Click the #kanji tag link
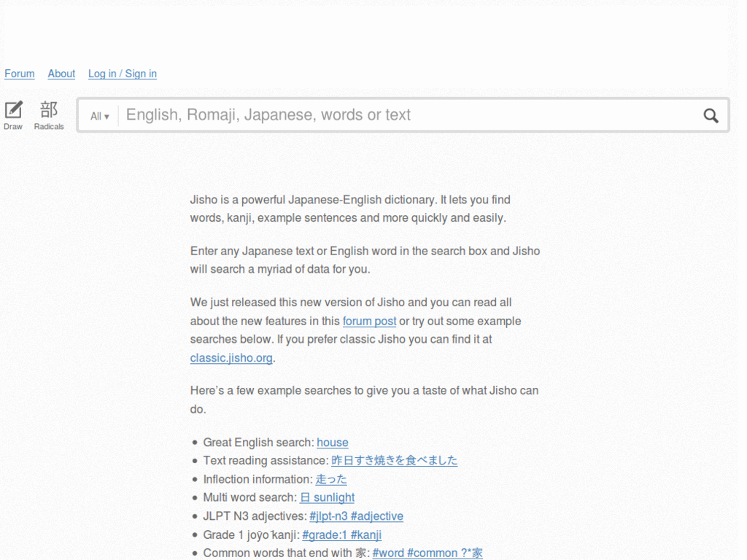Image resolution: width=747 pixels, height=560 pixels. [x=367, y=535]
